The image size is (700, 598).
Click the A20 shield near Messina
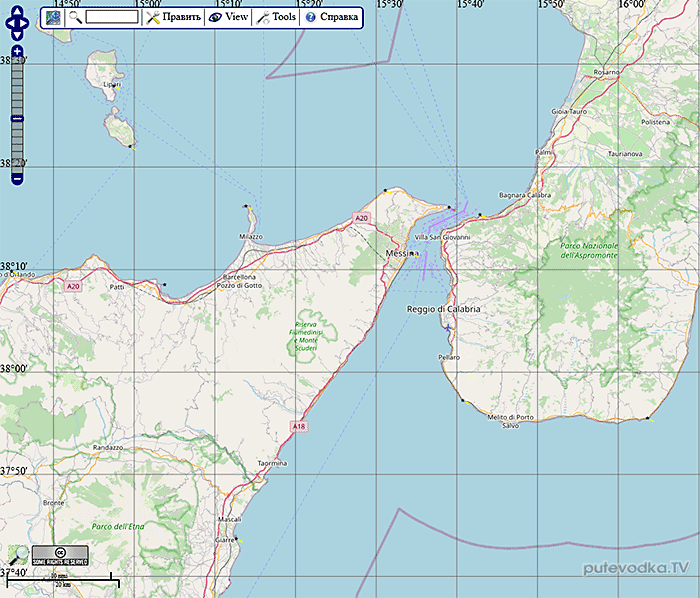[x=361, y=218]
